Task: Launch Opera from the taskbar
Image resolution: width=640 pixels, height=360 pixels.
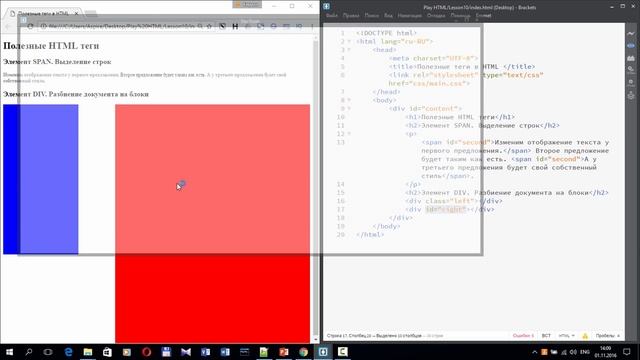Action: pyautogui.click(x=147, y=352)
